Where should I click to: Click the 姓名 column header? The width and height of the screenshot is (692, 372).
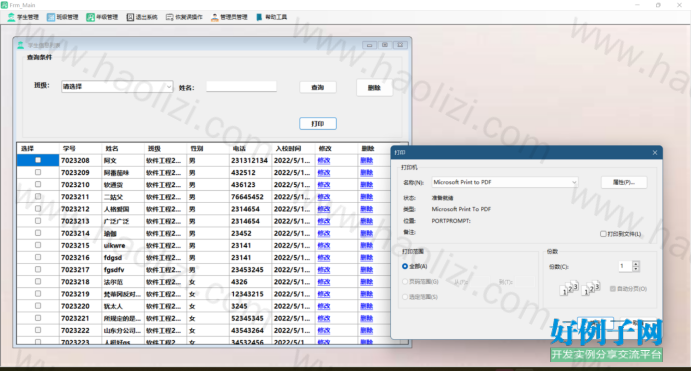tap(123, 148)
